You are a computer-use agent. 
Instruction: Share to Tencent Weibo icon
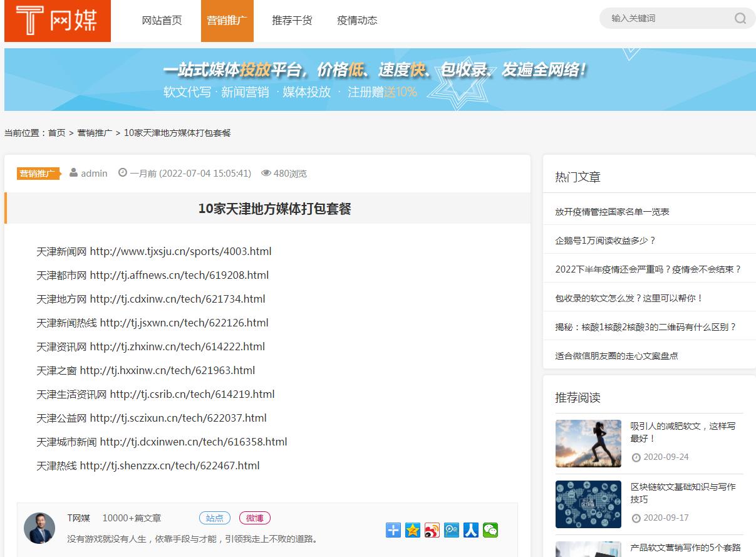point(452,530)
